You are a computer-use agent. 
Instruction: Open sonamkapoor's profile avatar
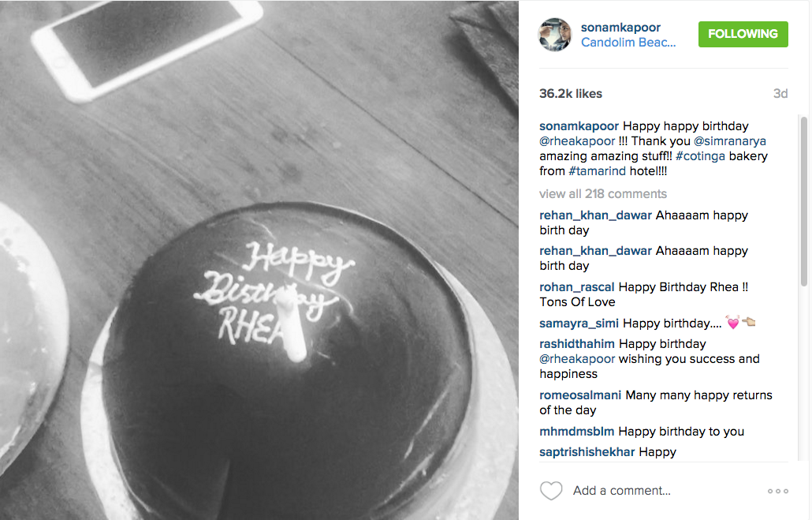555,35
